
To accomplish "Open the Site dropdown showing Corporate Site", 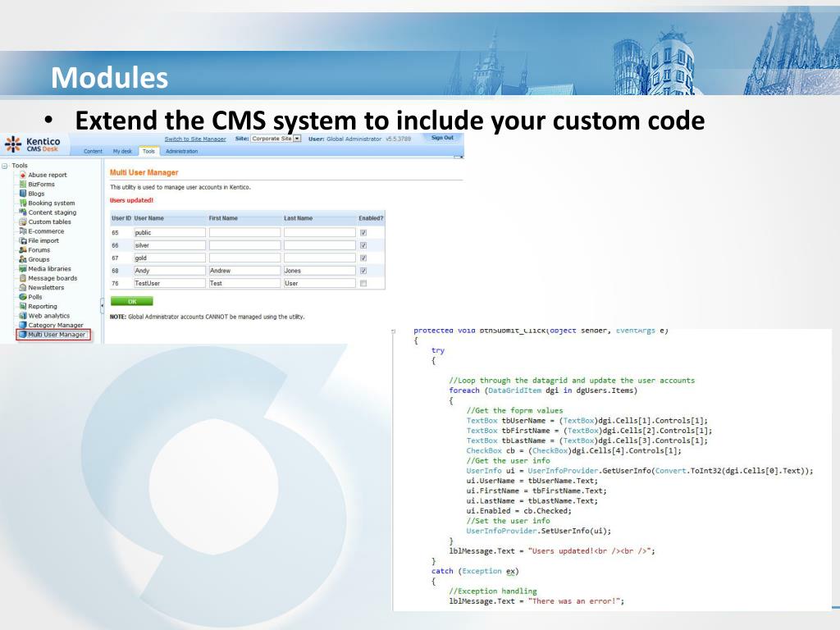I will pos(276,138).
